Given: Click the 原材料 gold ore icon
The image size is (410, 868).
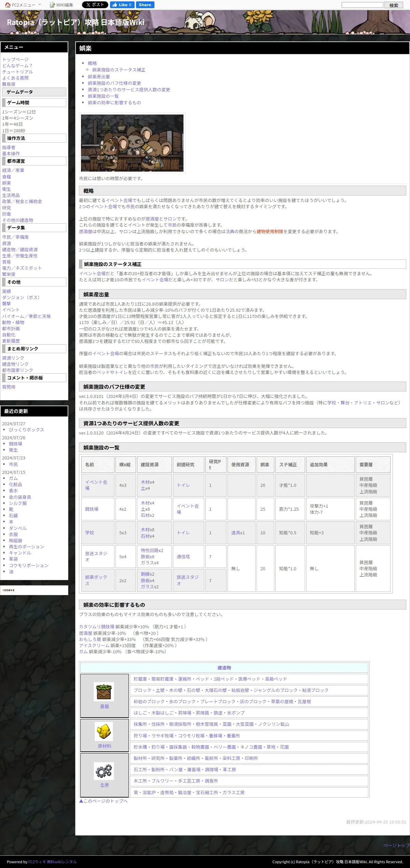Looking at the screenshot, I should pyautogui.click(x=104, y=732).
